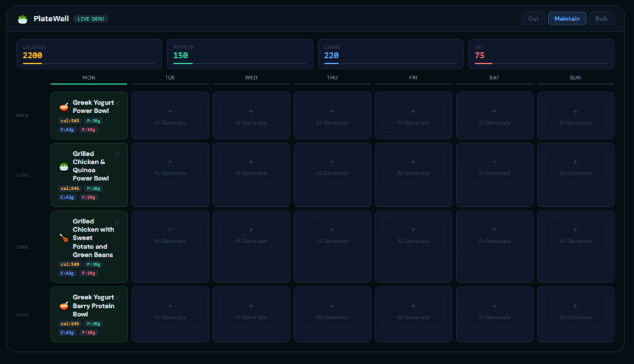Switch to the MON day tab

[x=89, y=78]
